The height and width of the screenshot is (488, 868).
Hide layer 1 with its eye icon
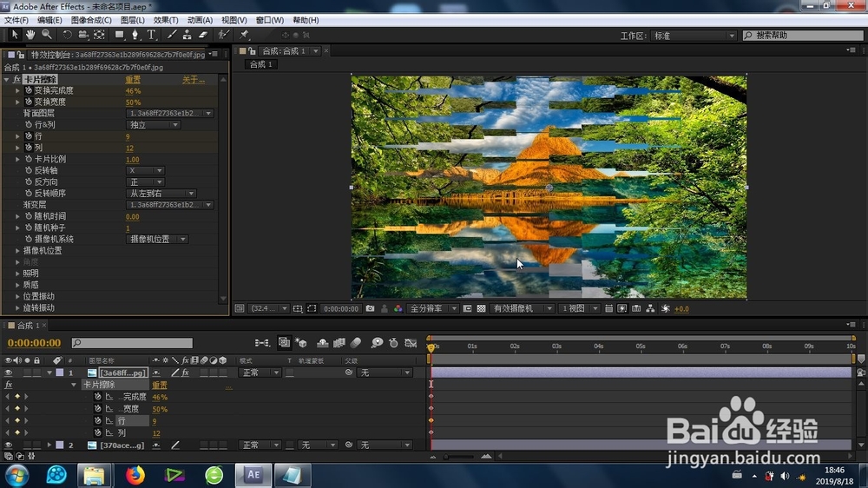pos(9,373)
